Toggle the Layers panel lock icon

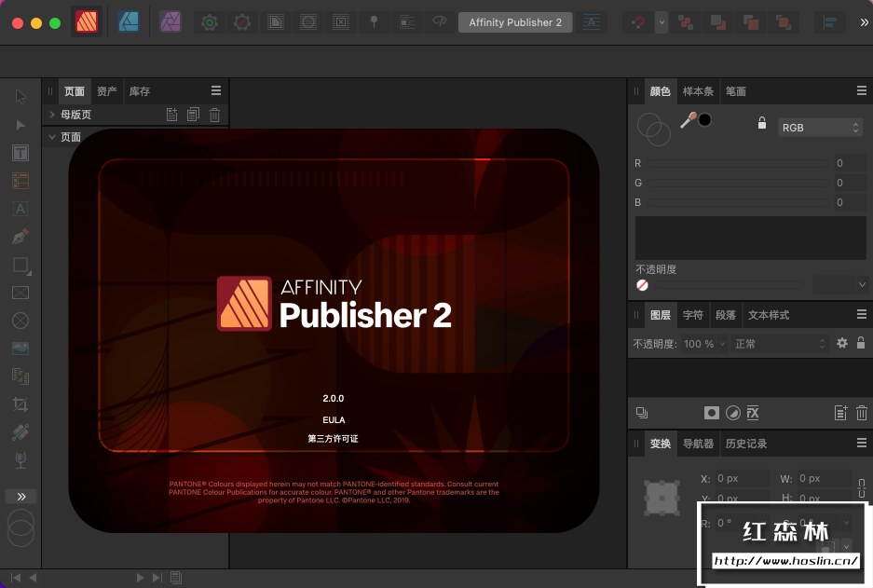[x=860, y=343]
